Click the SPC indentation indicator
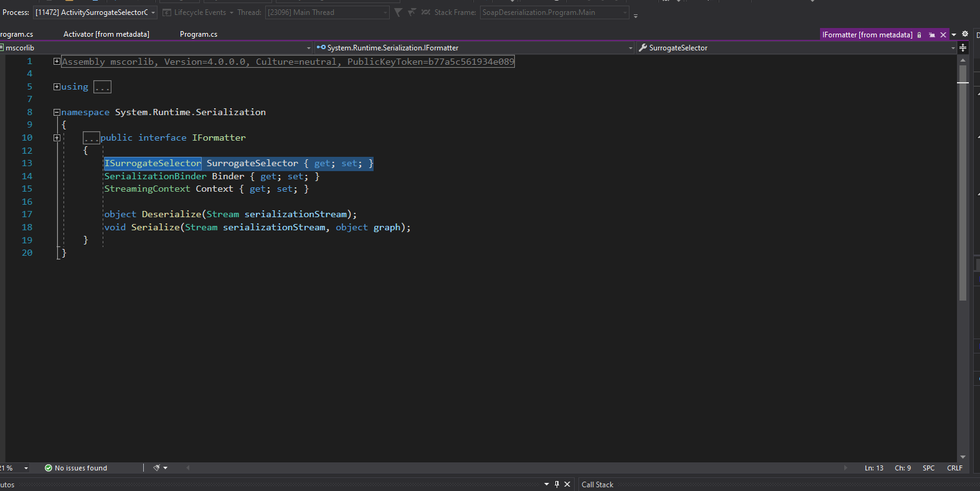980x491 pixels. coord(928,468)
